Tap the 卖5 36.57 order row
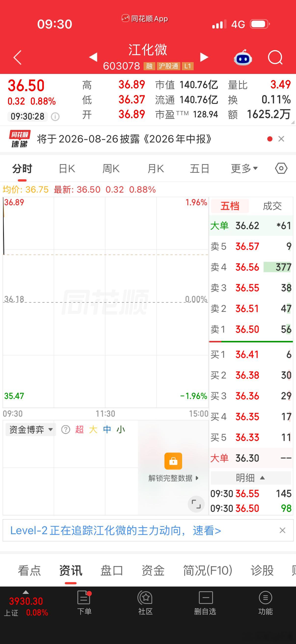296x644 pixels. (251, 247)
